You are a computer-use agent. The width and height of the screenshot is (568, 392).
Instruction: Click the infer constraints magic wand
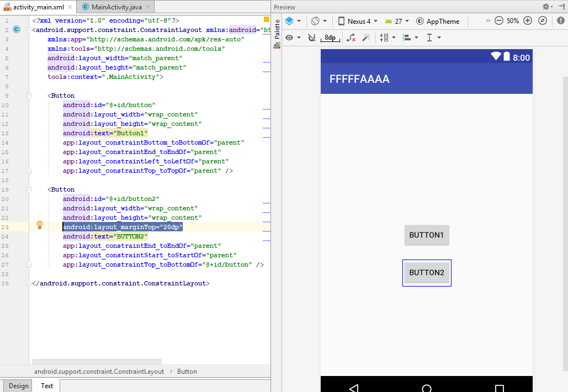pyautogui.click(x=366, y=38)
